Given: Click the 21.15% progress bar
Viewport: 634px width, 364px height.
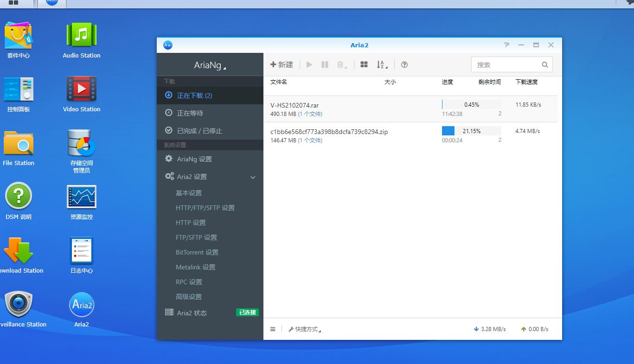Looking at the screenshot, I should 471,131.
